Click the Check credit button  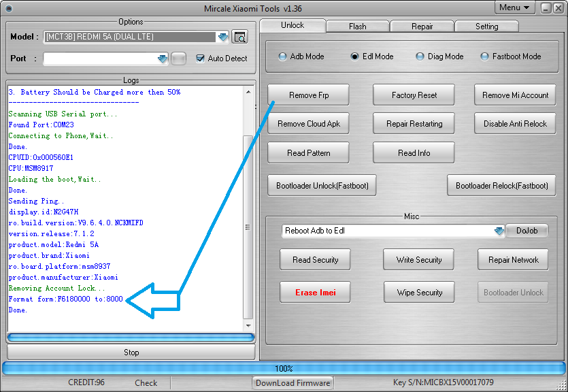(x=146, y=383)
